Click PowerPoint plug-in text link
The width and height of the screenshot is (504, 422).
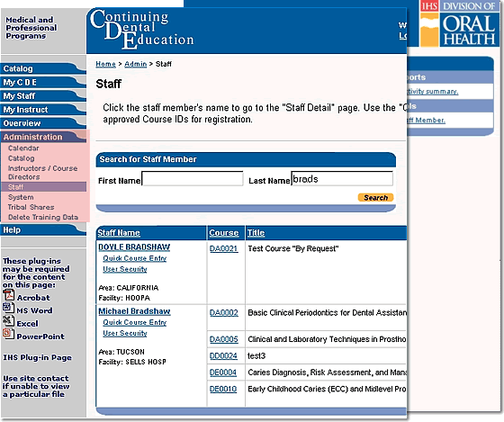pyautogui.click(x=40, y=337)
